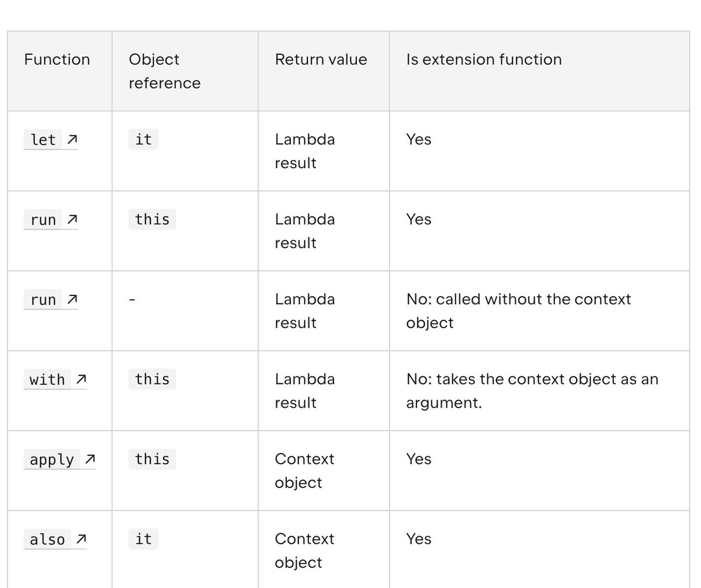The height and width of the screenshot is (588, 701).
Task: Click the arrow icon beside let
Action: click(x=72, y=140)
